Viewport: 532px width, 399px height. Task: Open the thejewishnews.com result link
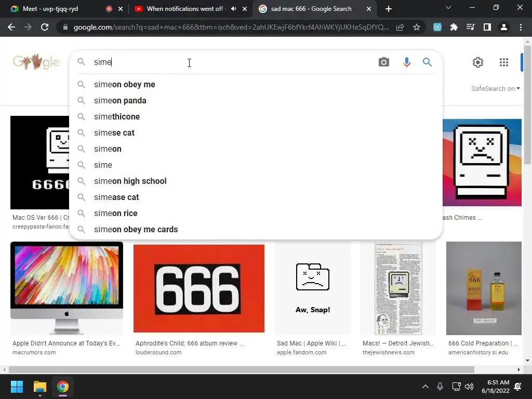[389, 353]
